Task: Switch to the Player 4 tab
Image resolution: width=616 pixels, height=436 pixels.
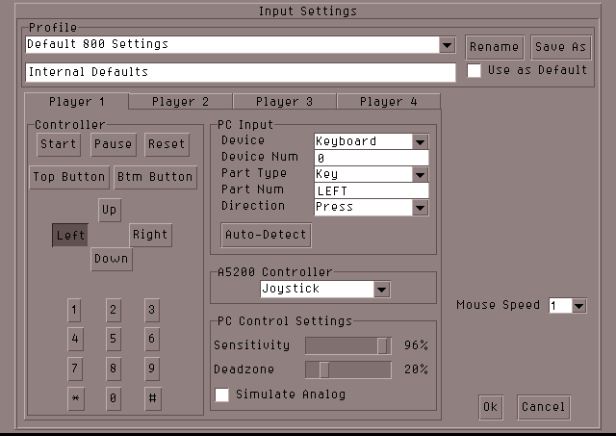Action: click(x=389, y=102)
